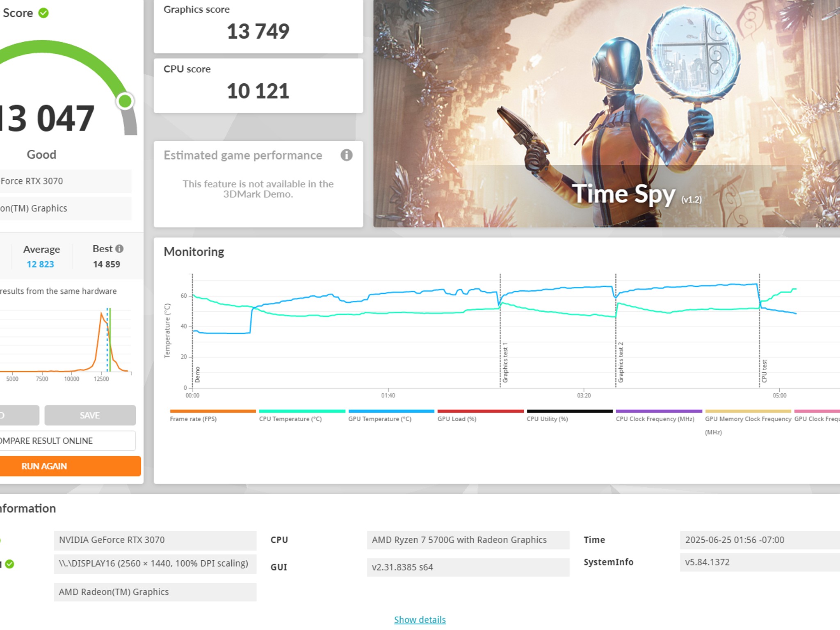Toggle the CPU Utility (%) legend

[x=570, y=415]
